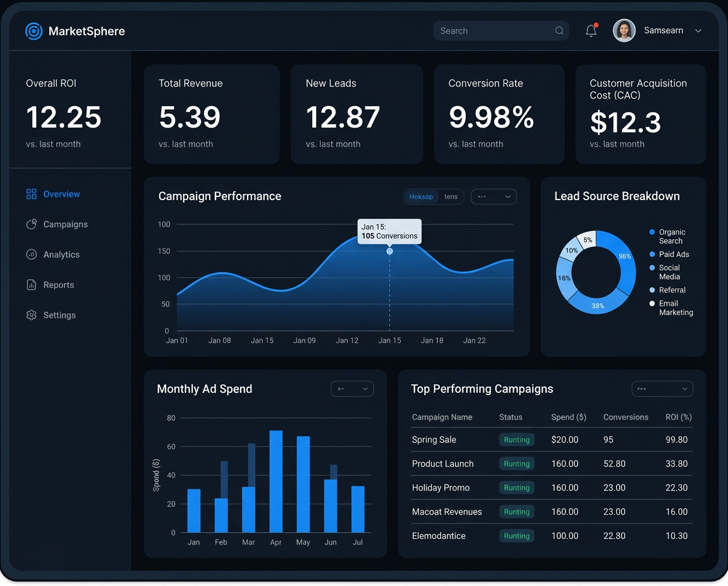Select the Campaigns icon in the sidebar
The height and width of the screenshot is (586, 728).
30,224
